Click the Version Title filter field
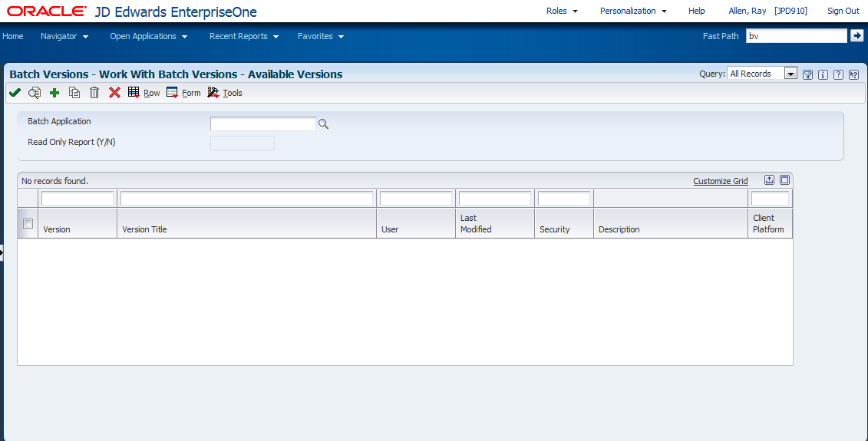The image size is (868, 441). coord(247,198)
